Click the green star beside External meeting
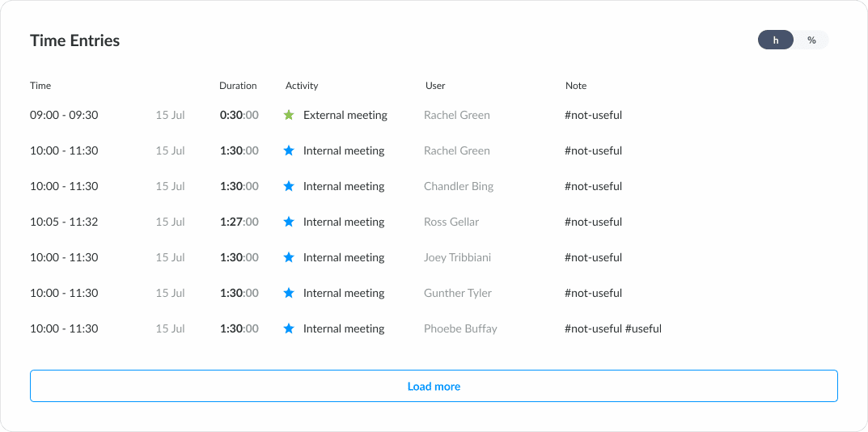 click(289, 115)
